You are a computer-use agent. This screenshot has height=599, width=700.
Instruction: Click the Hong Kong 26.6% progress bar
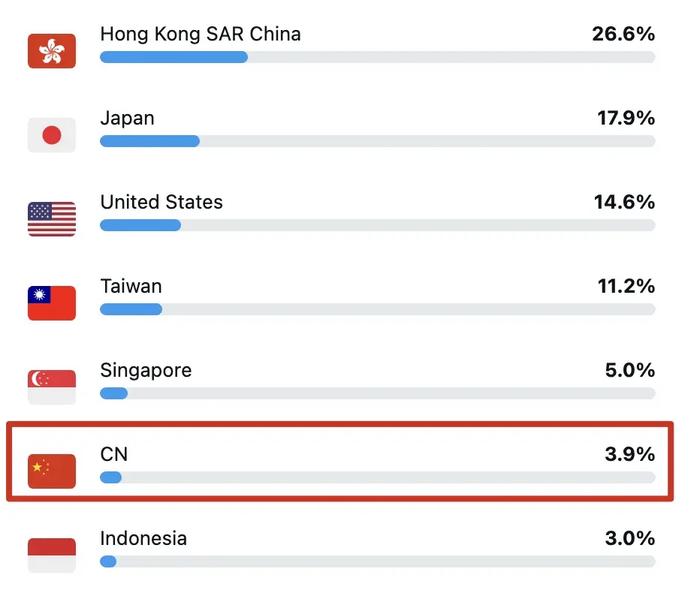pos(378,57)
